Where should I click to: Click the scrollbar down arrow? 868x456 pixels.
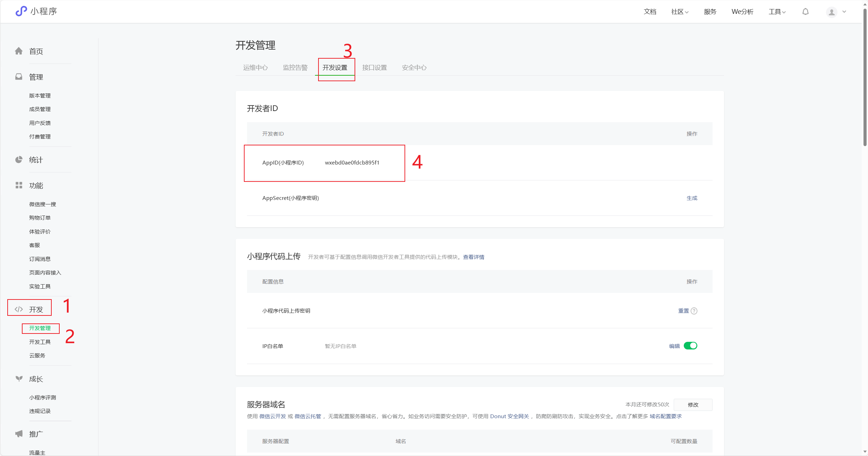(x=865, y=452)
